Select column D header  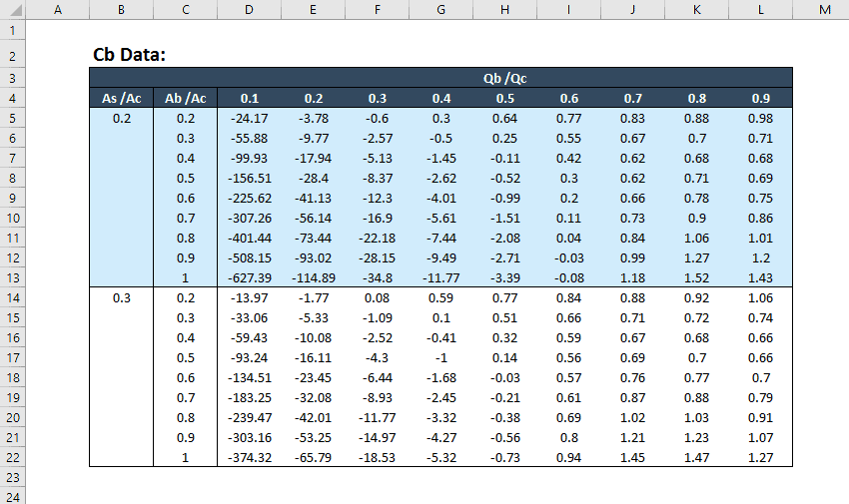[249, 10]
